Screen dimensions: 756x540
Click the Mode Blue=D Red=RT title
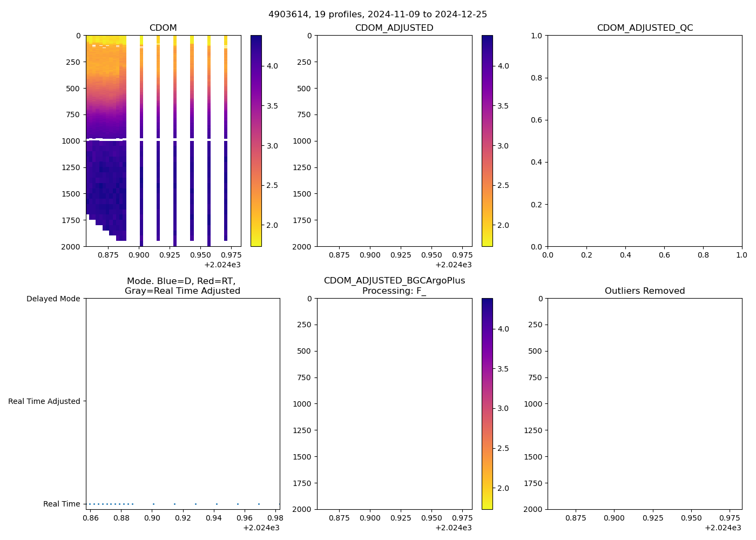[x=182, y=286]
